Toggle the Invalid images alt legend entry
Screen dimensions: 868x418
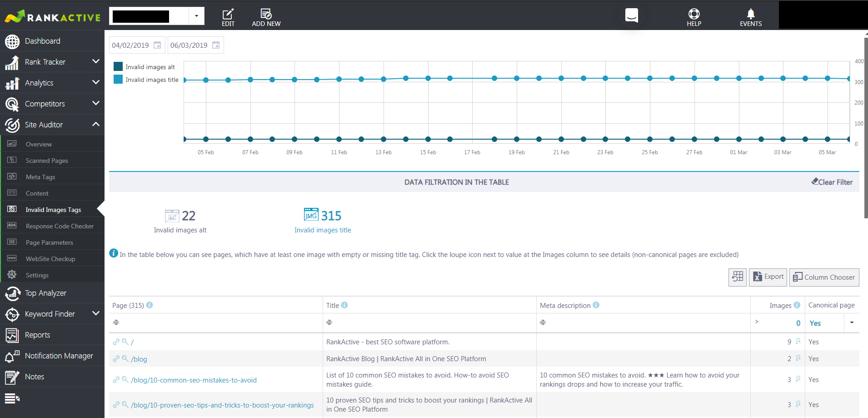tap(144, 67)
